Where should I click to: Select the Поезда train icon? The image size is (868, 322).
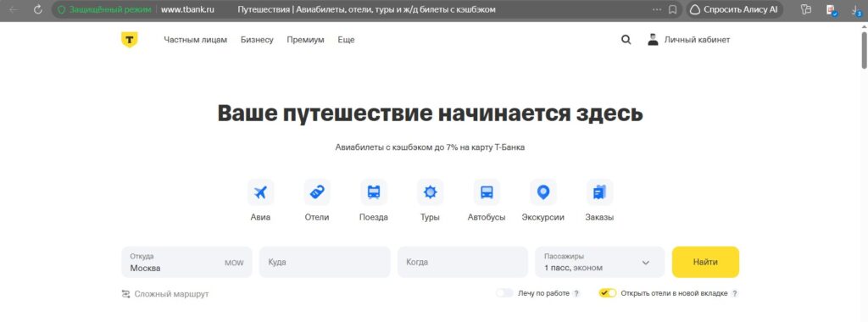coord(374,192)
